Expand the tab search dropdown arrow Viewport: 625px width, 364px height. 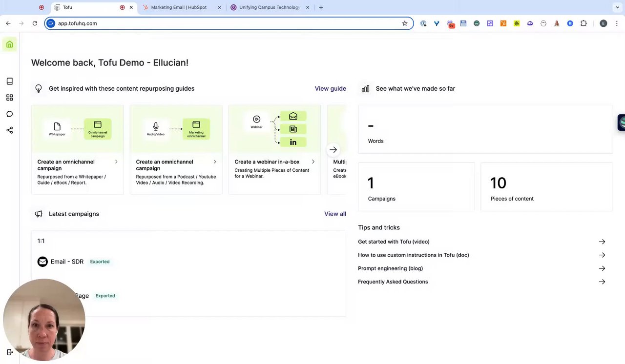(x=617, y=7)
